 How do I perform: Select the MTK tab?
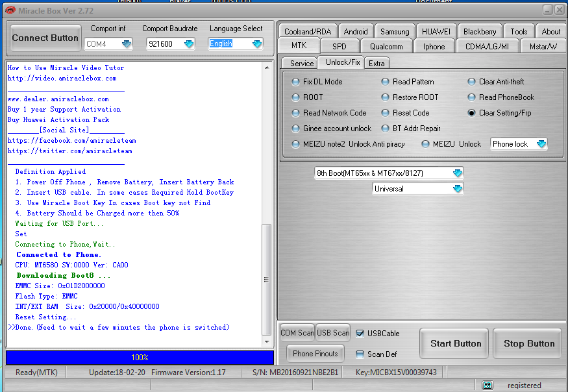299,45
